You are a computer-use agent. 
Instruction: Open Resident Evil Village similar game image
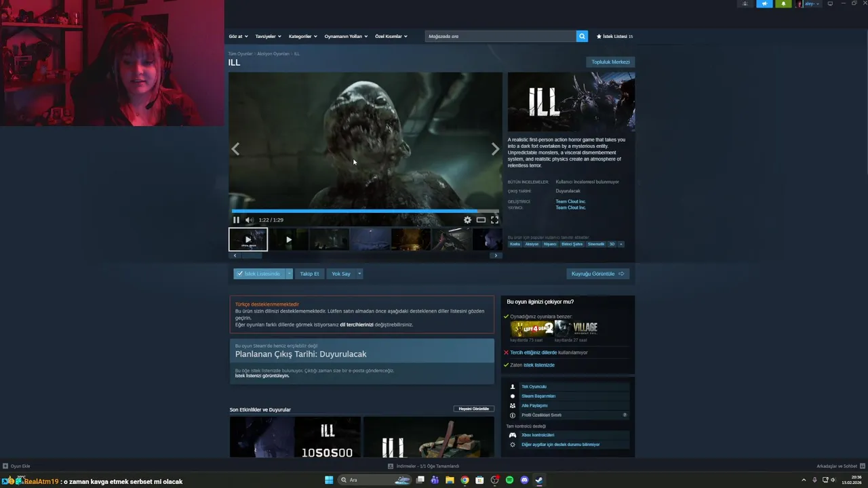point(576,329)
